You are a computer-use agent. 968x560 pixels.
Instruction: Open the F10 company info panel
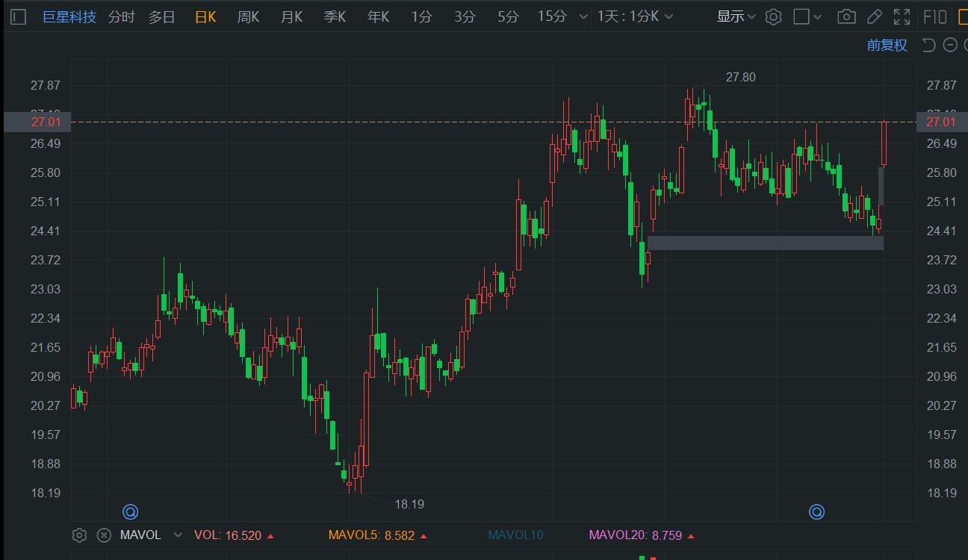pos(935,16)
